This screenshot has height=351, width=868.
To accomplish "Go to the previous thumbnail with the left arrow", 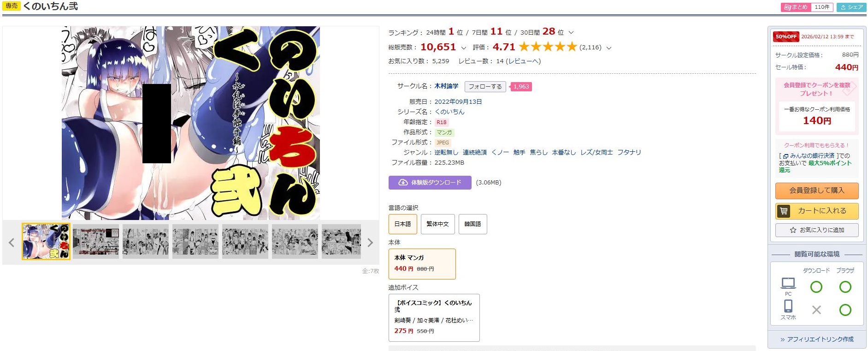I will coord(12,243).
